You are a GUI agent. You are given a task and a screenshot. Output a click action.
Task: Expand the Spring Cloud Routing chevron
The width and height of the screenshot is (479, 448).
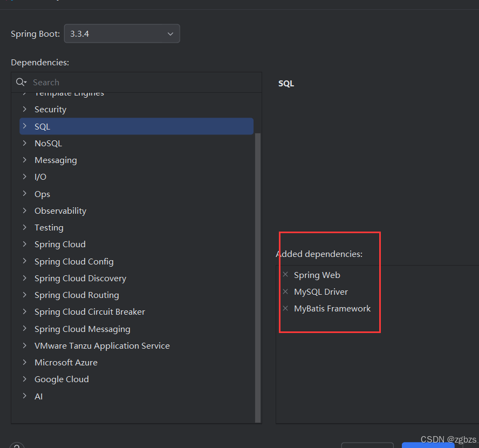25,295
